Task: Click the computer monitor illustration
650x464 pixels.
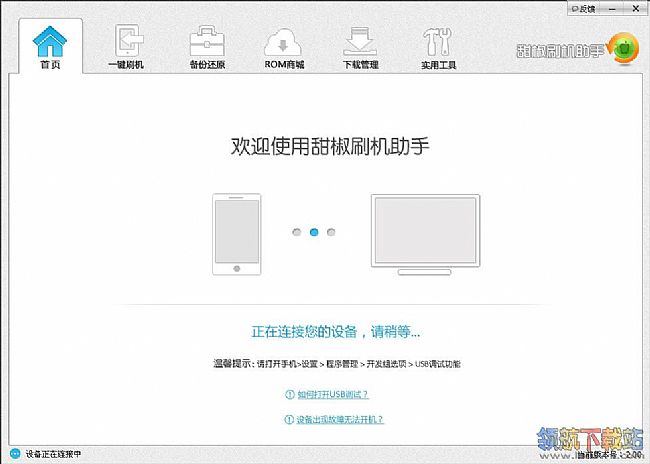Action: [x=425, y=234]
